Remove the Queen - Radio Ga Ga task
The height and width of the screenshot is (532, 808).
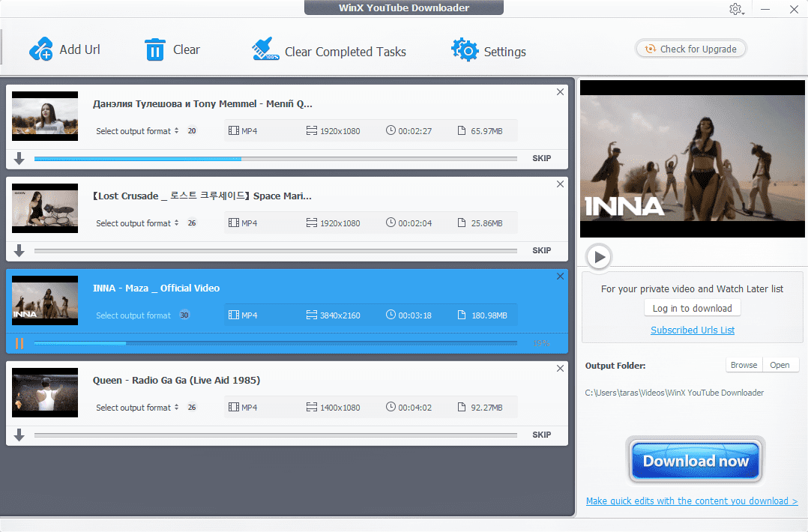coord(560,369)
